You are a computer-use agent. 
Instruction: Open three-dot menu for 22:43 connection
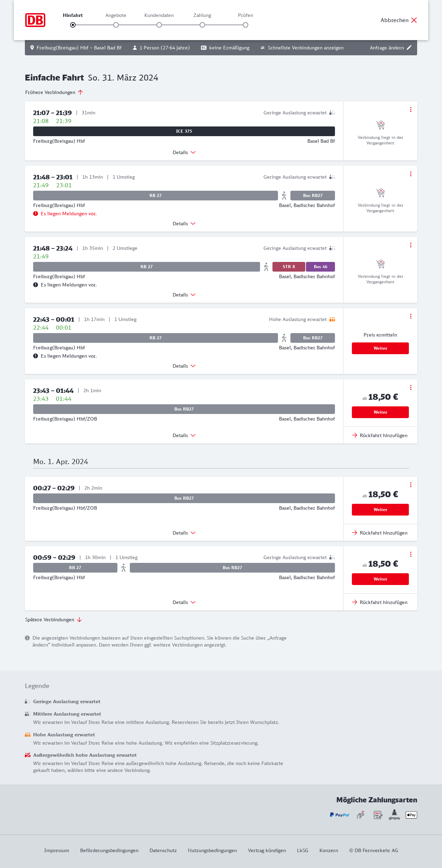[411, 316]
